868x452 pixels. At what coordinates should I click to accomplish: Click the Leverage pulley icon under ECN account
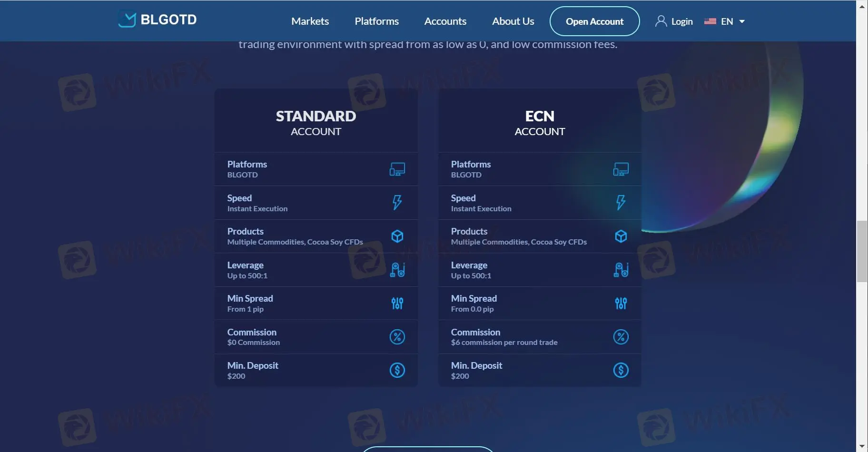(621, 269)
